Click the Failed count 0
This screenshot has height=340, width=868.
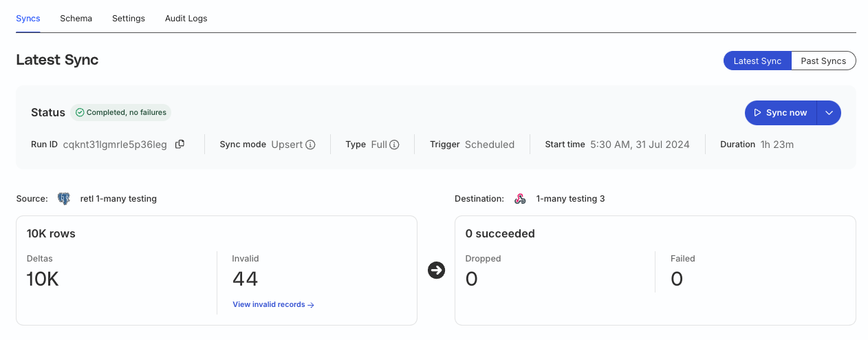coord(677,279)
